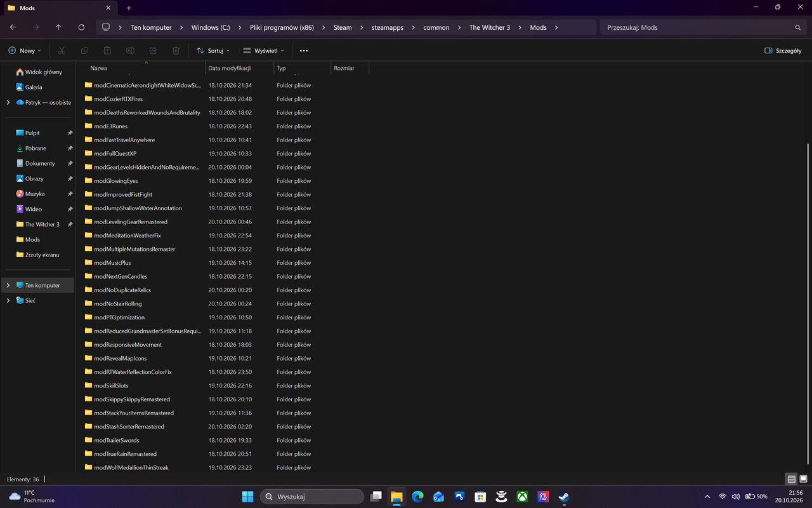Open a new File Explorer tab
The height and width of the screenshot is (508, 812).
(129, 8)
